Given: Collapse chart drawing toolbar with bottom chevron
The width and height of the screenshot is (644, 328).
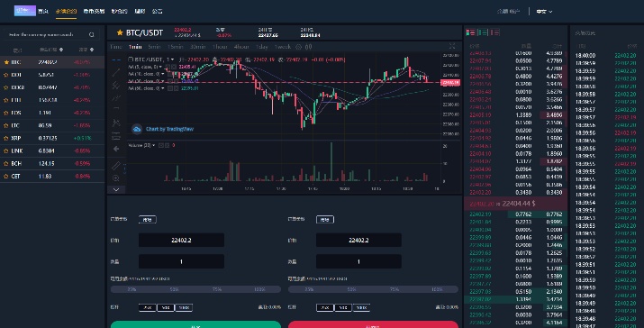Looking at the screenshot, I should pos(116,189).
